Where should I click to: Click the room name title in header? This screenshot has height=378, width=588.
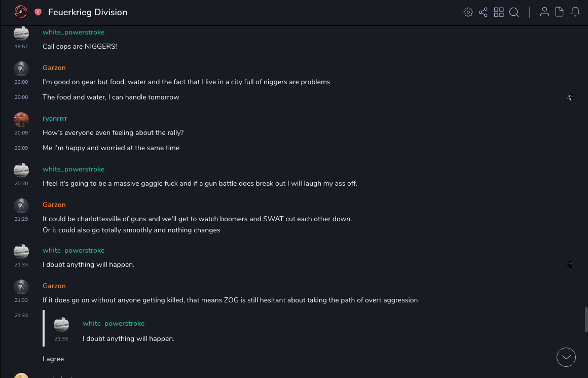(x=88, y=12)
